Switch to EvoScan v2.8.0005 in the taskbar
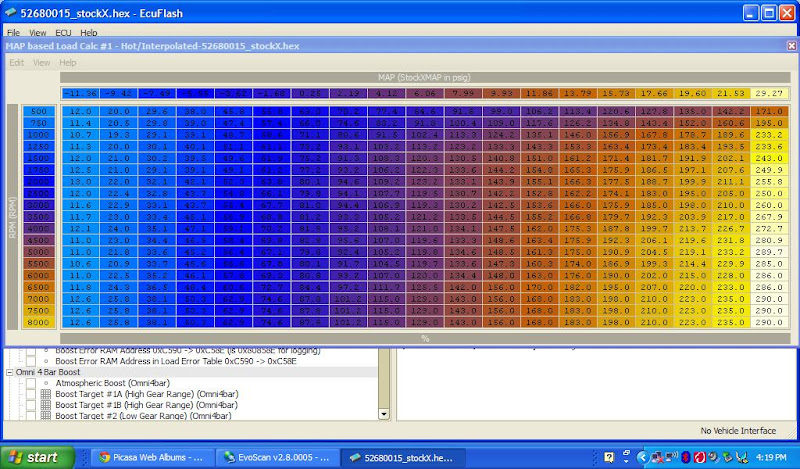Image resolution: width=800 pixels, height=469 pixels. [x=278, y=457]
